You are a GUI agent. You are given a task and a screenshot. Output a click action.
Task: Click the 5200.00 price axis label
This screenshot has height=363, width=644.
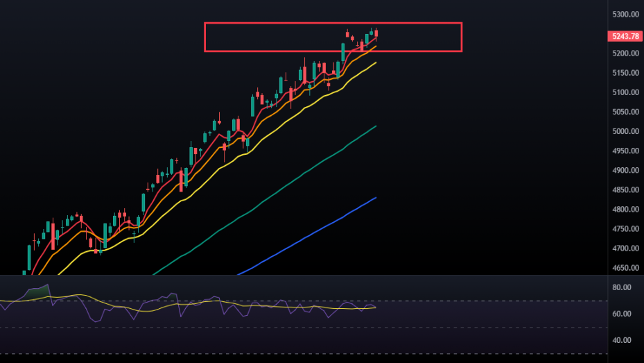click(625, 53)
